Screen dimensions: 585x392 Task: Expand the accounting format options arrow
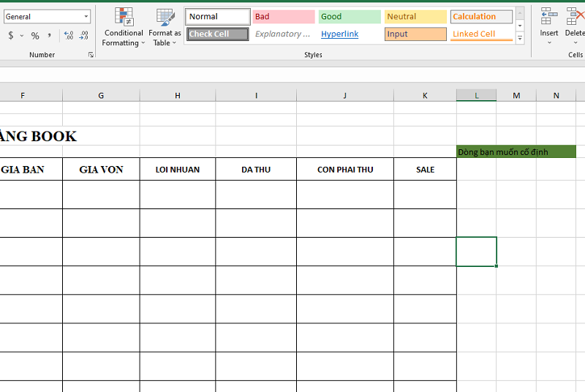click(22, 36)
